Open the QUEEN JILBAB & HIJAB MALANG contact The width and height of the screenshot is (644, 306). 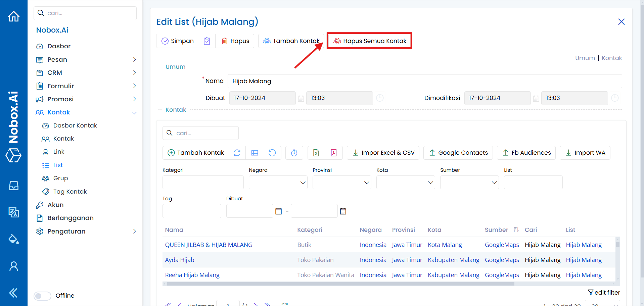209,245
